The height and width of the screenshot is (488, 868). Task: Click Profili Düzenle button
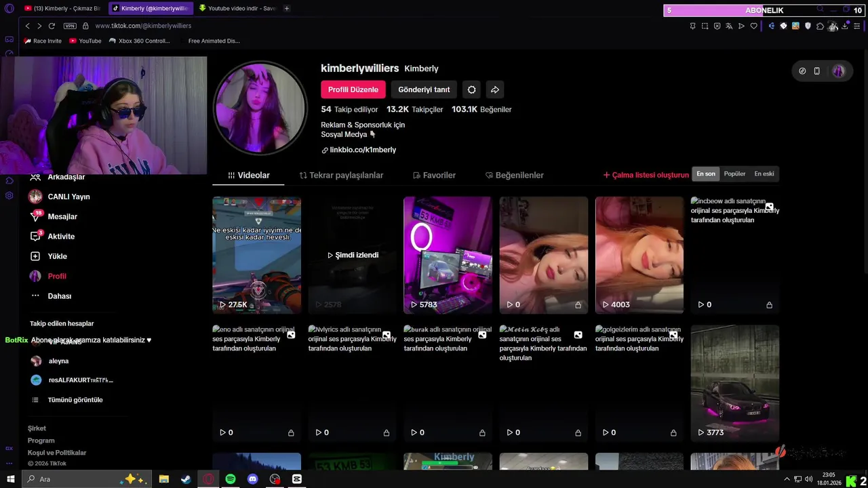353,89
